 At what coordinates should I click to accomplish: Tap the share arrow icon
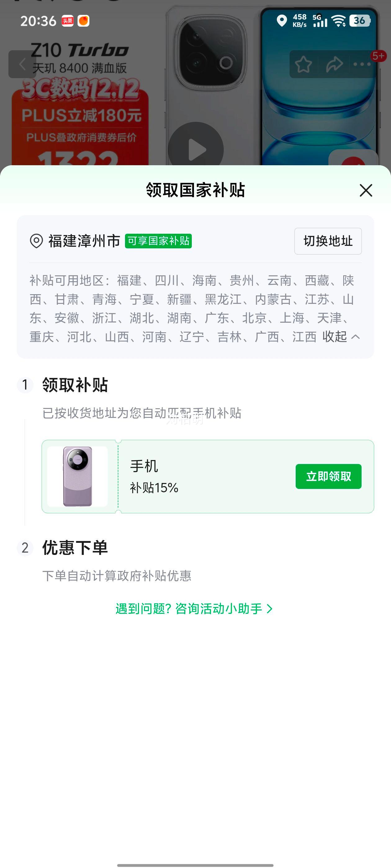pos(334,64)
